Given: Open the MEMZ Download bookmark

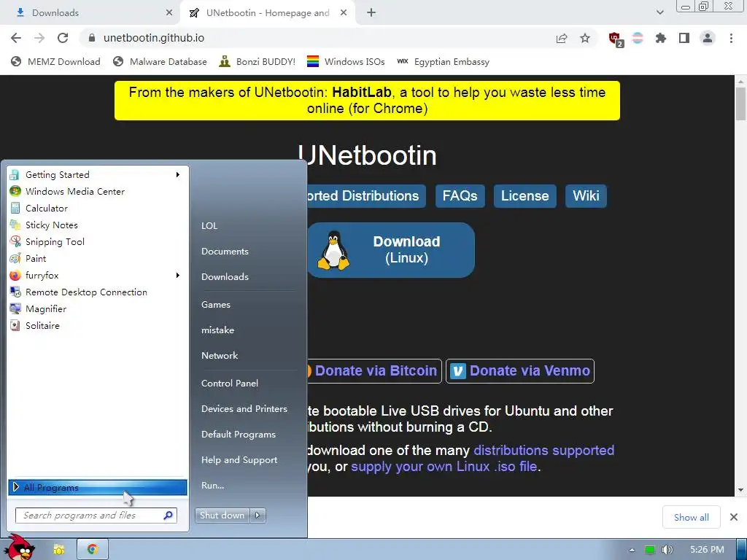Looking at the screenshot, I should point(55,62).
